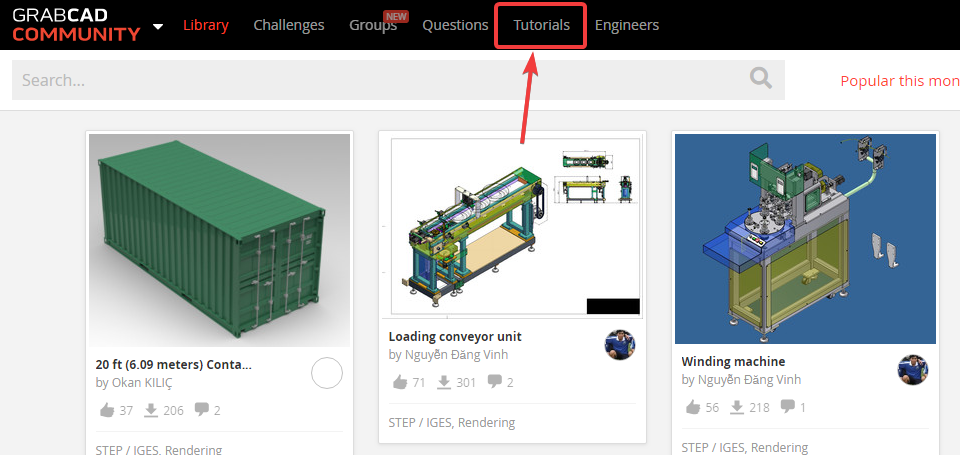Go to the Challenges tab
Image resolution: width=960 pixels, height=455 pixels.
(289, 25)
